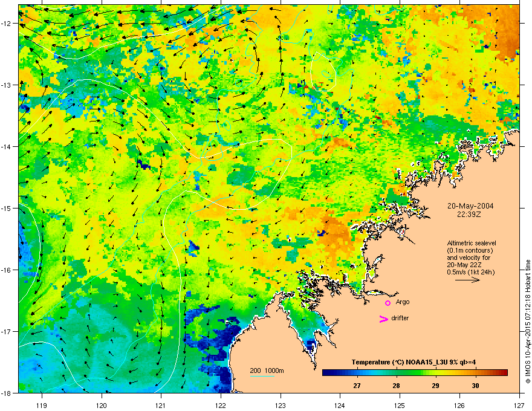Click latitude axis label '-18'

(x=7, y=393)
